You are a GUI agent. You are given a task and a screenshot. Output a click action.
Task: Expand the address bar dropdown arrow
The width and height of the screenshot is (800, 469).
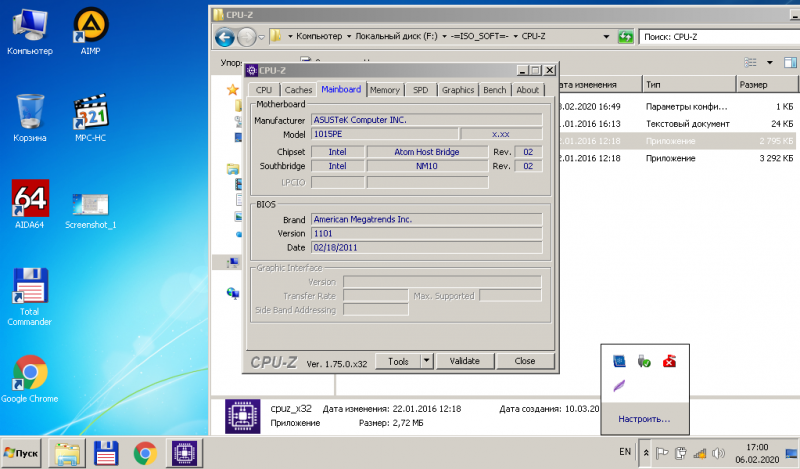click(606, 37)
